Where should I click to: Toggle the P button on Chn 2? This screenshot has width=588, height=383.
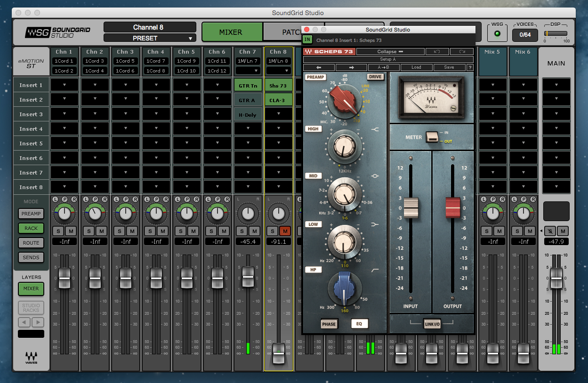95,199
